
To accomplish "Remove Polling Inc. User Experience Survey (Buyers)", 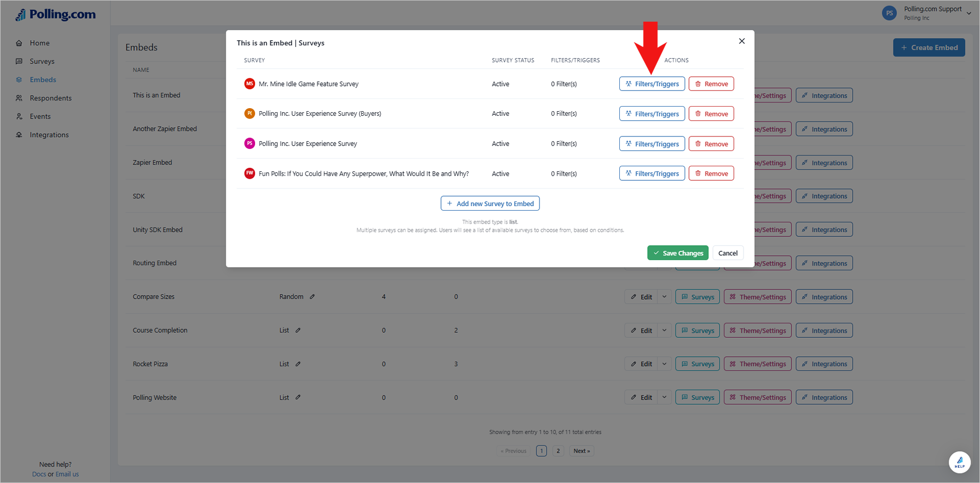I will click(x=711, y=114).
